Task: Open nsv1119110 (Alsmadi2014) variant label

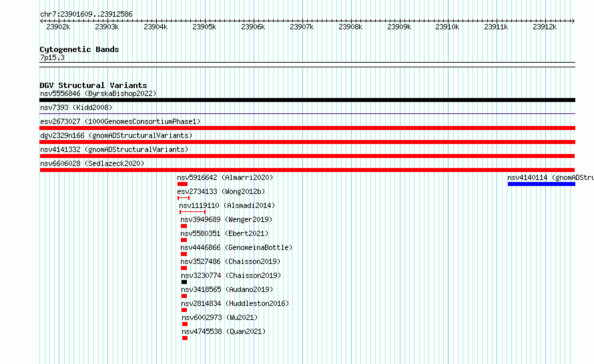Action: pos(227,205)
